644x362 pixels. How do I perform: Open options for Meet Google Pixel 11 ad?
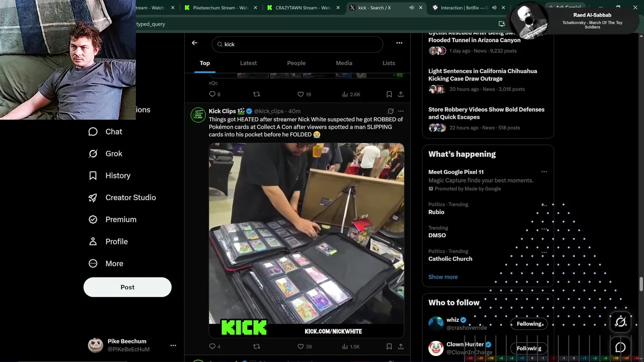[544, 172]
